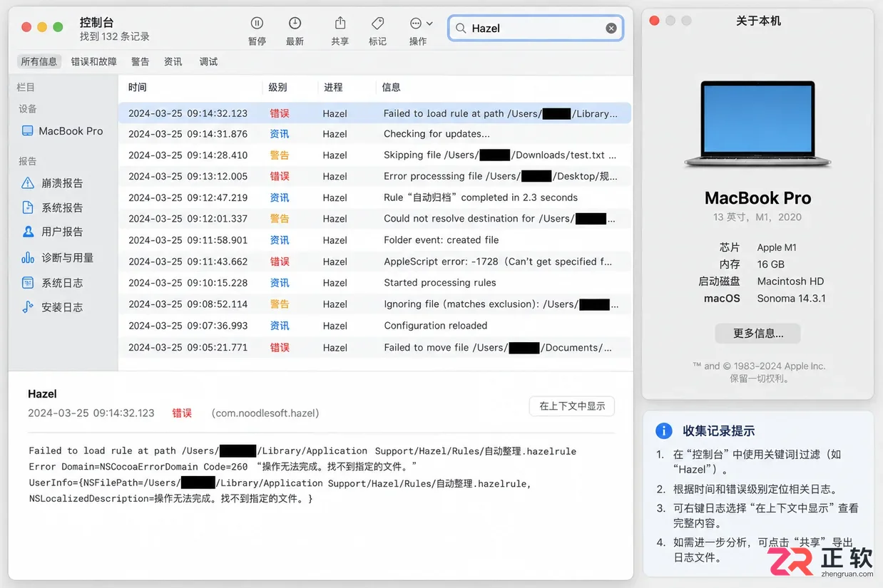
Task: Click the Macintosh HD startup disk value
Action: [x=791, y=282]
